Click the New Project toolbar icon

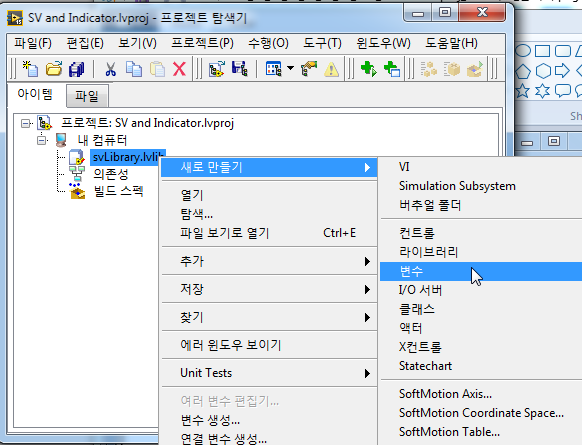30,69
